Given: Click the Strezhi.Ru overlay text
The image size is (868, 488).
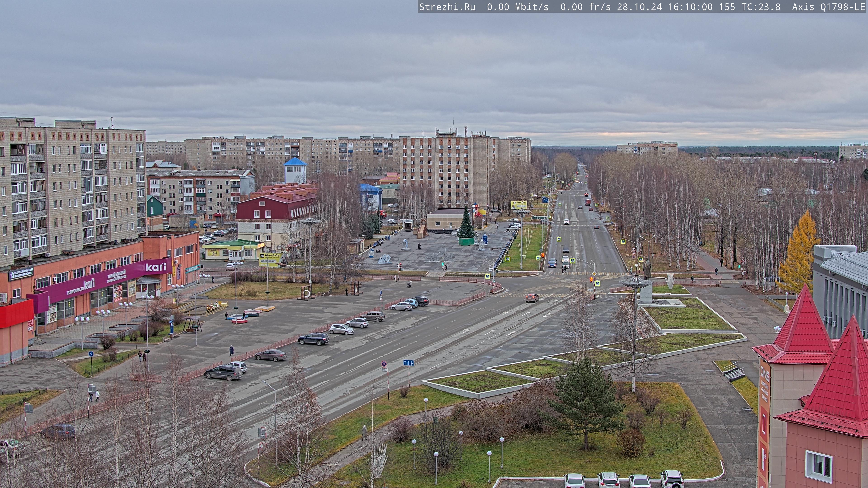Looking at the screenshot, I should [x=447, y=7].
